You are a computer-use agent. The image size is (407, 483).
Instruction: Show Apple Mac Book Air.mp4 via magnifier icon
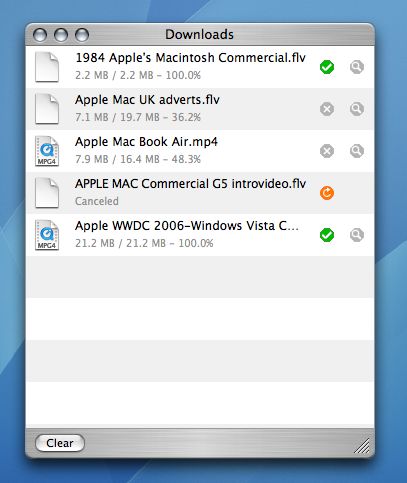point(357,151)
